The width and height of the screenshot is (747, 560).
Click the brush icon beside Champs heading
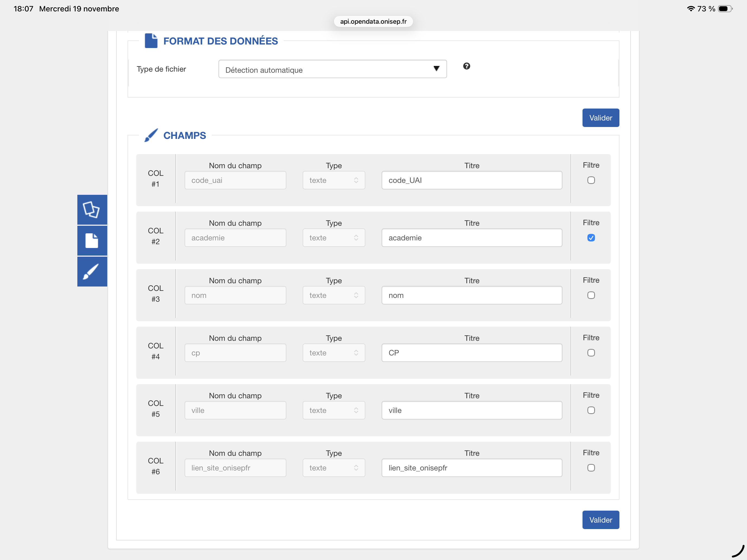[151, 135]
